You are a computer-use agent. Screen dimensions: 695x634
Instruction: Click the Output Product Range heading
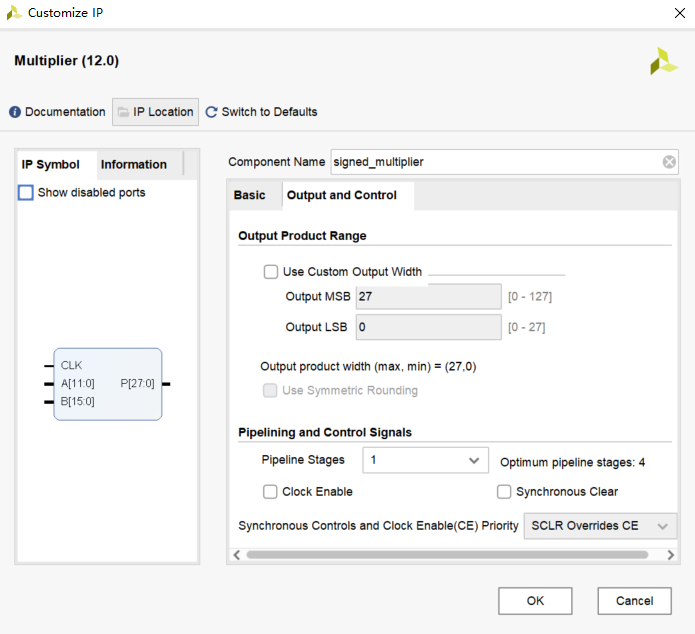click(302, 236)
